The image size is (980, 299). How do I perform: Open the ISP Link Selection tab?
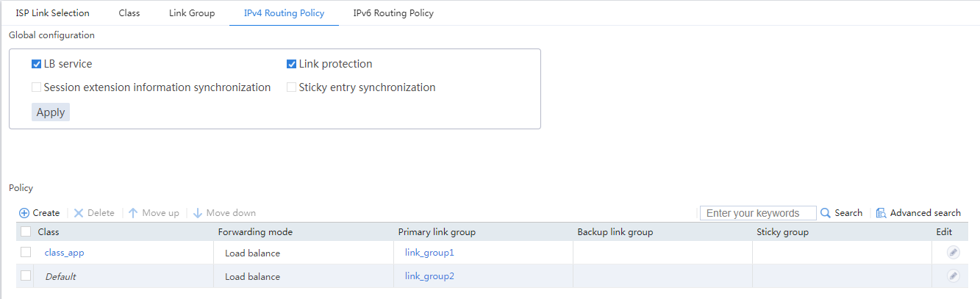53,13
